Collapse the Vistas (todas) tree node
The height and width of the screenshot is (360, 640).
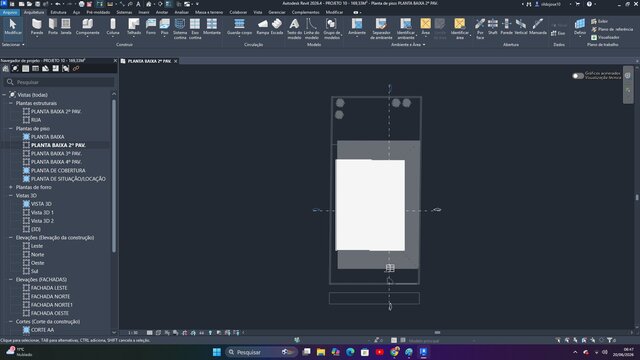click(x=4, y=95)
